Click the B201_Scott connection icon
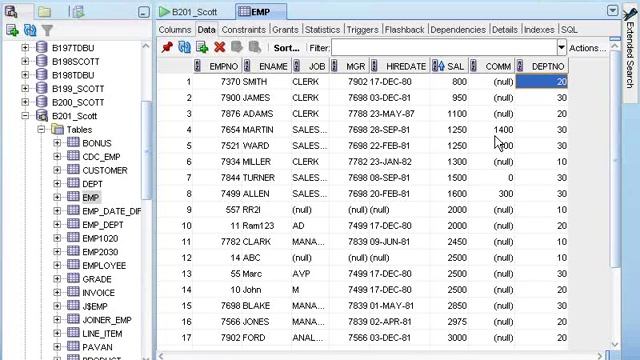The height and width of the screenshot is (360, 640). pos(42,116)
